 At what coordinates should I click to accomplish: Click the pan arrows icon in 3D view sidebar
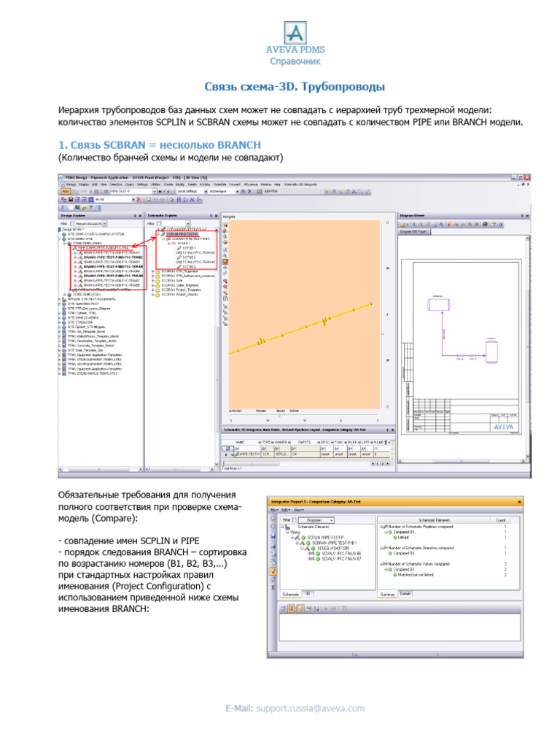(x=225, y=267)
